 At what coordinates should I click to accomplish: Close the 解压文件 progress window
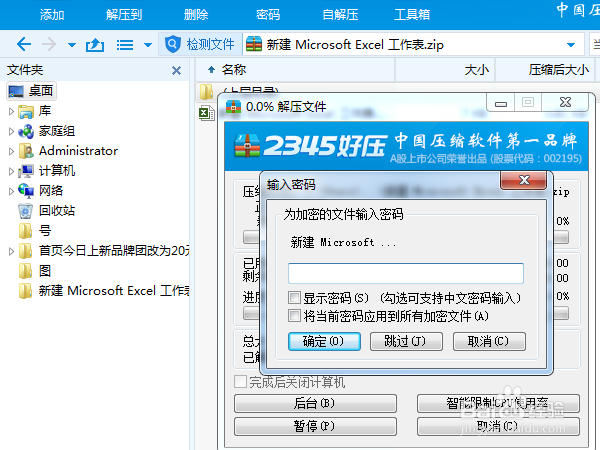[565, 103]
